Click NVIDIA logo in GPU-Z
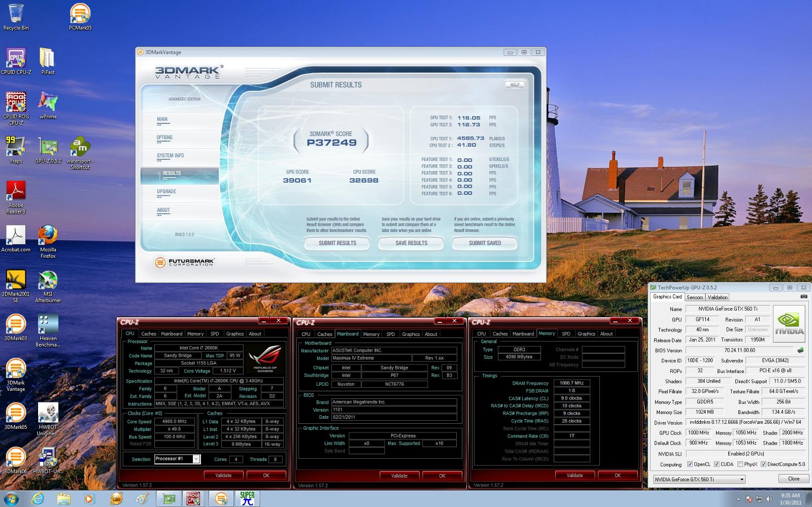This screenshot has width=812, height=507. (790, 324)
